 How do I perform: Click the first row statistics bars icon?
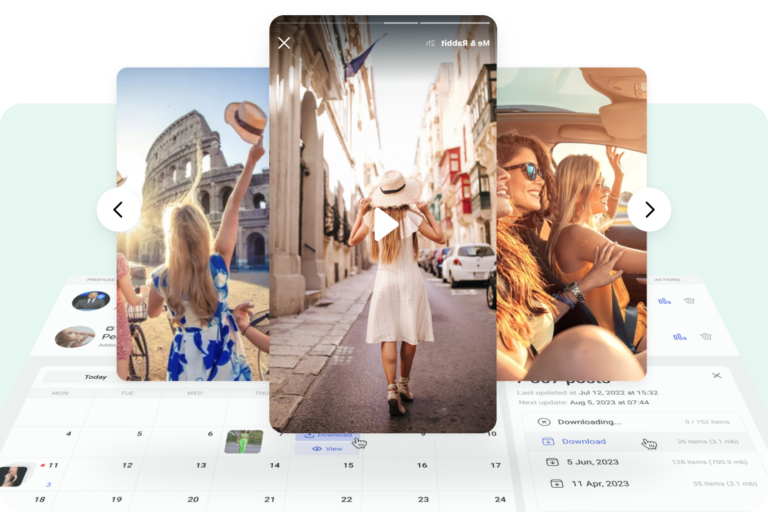[x=664, y=300]
